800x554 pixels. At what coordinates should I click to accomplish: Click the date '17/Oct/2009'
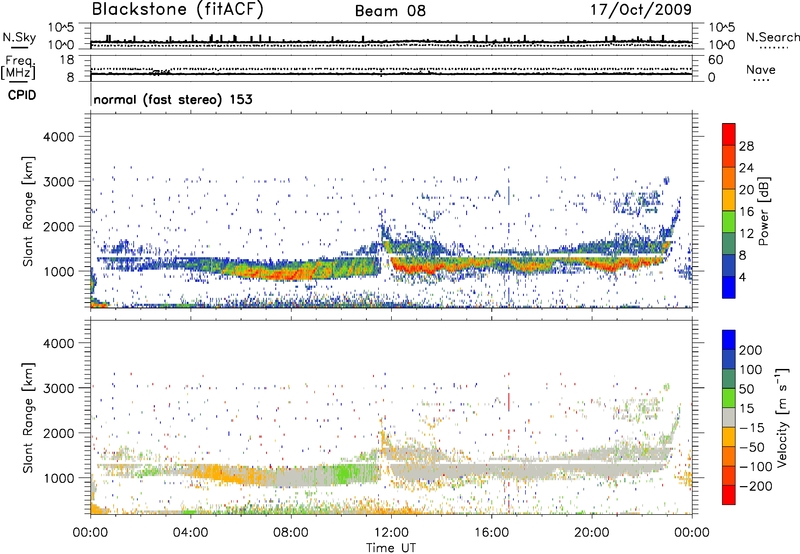click(641, 10)
